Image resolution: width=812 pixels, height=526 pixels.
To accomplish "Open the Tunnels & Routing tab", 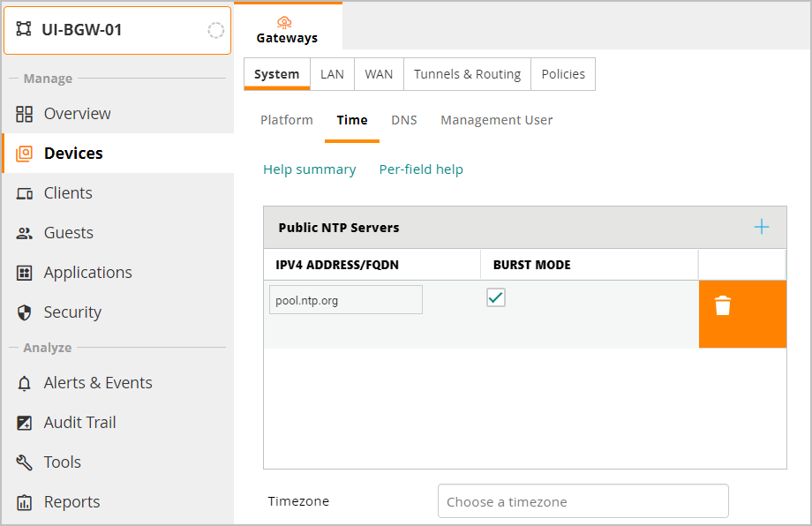I will point(467,74).
